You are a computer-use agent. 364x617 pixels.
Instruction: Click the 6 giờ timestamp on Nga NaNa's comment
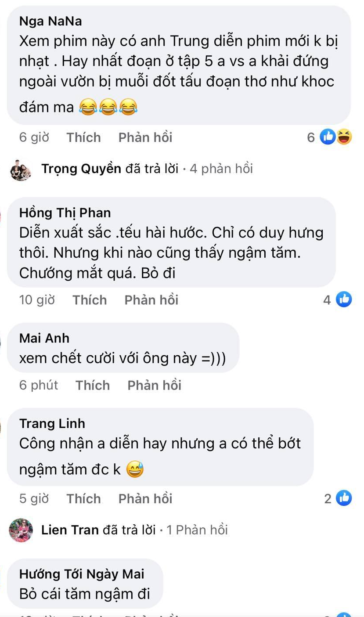click(x=34, y=137)
